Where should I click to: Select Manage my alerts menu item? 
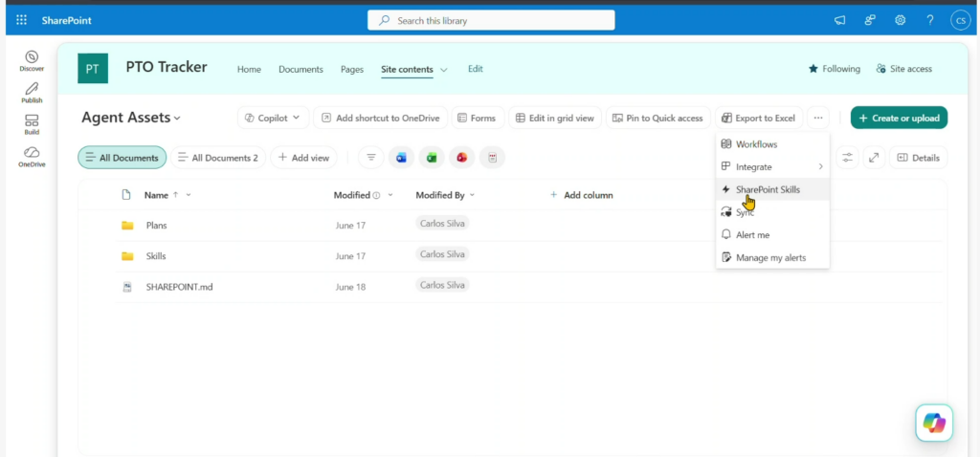click(x=772, y=257)
